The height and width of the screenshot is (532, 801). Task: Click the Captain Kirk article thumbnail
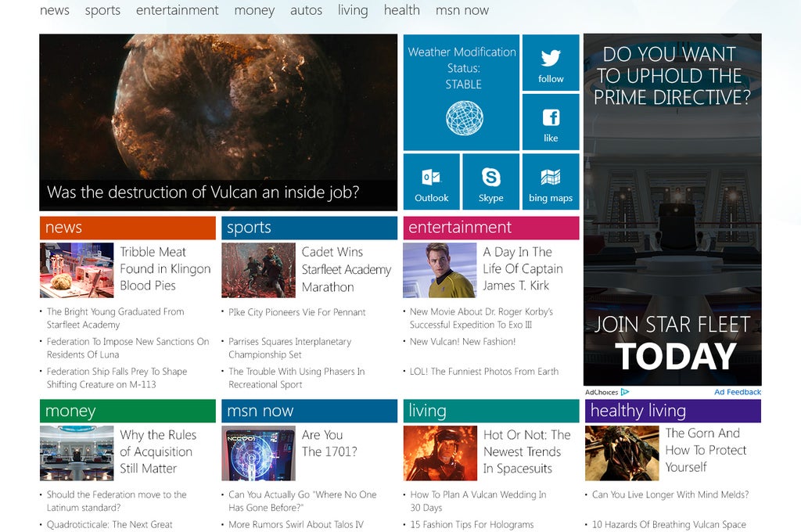pyautogui.click(x=440, y=270)
